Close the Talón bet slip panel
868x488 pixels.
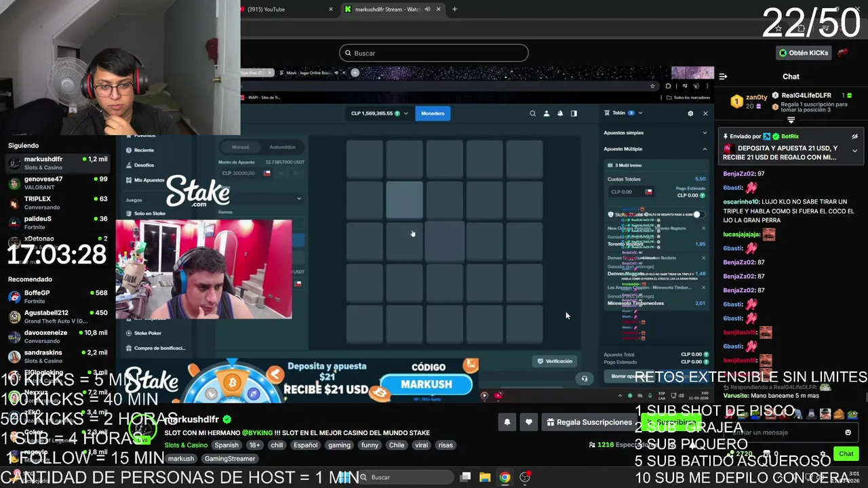tap(705, 113)
